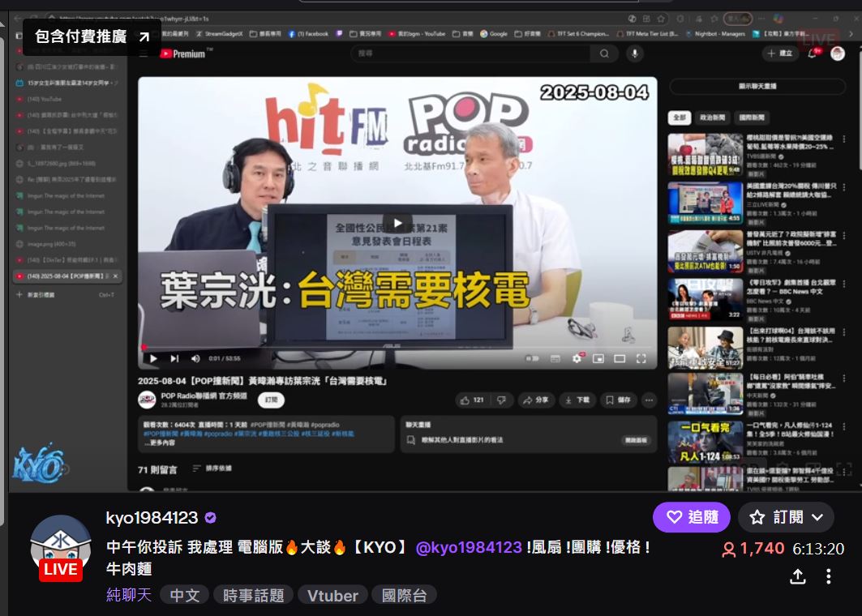Viewport: 862px width, 616px height.
Task: Seek on the YouTube red progress bar
Action: [x=397, y=347]
